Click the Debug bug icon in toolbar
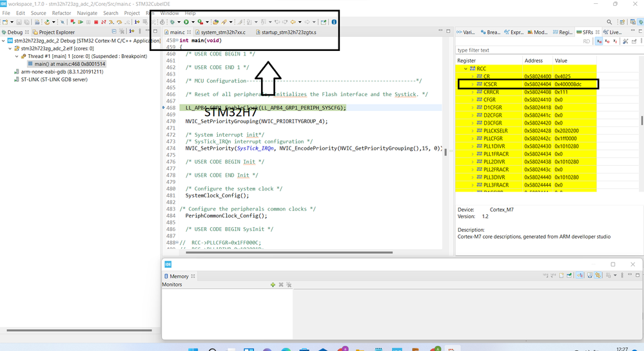This screenshot has height=351, width=644. [x=171, y=22]
